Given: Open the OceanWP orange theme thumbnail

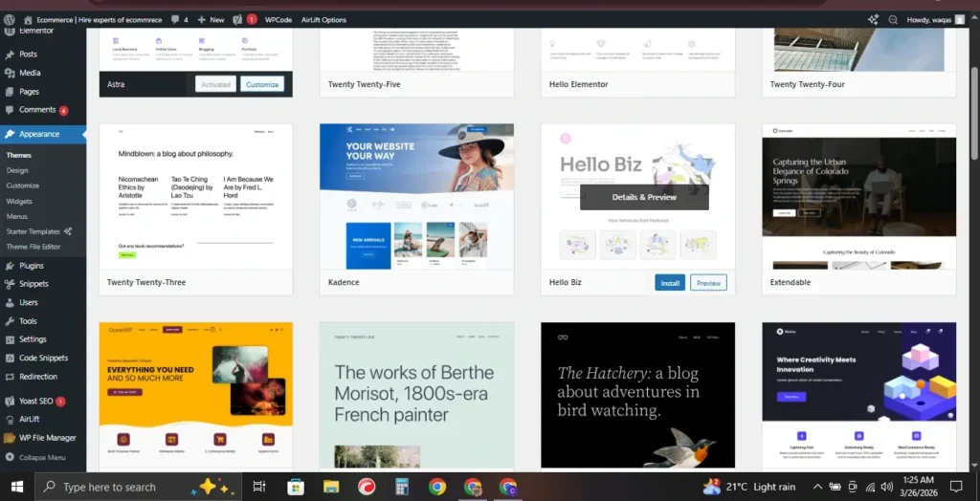Looking at the screenshot, I should click(x=195, y=396).
